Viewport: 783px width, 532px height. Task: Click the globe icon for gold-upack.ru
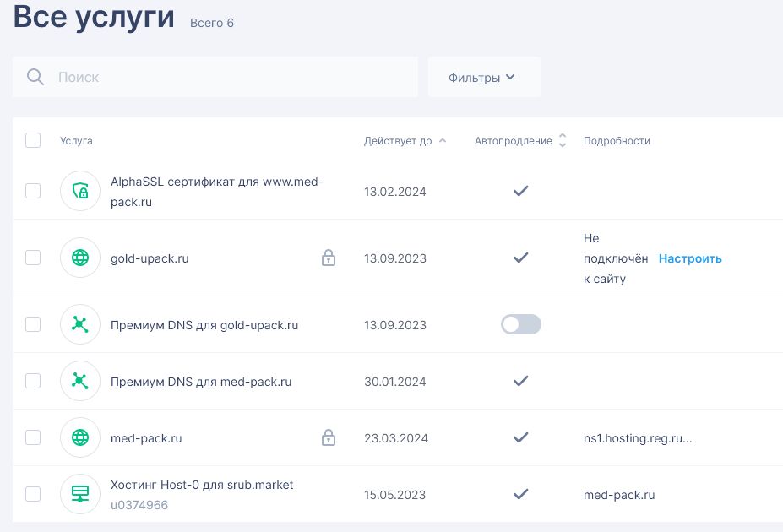80,258
